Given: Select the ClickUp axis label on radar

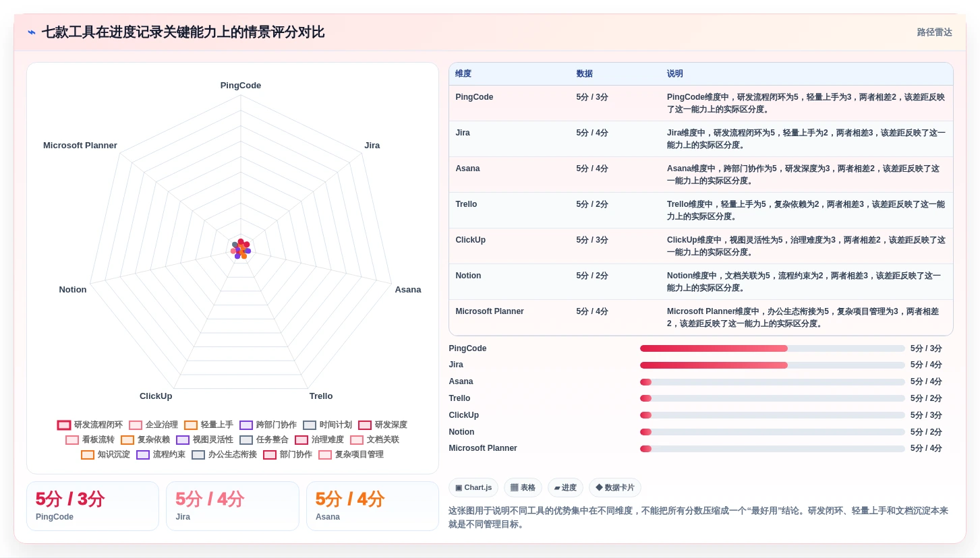Looking at the screenshot, I should click(x=156, y=396).
